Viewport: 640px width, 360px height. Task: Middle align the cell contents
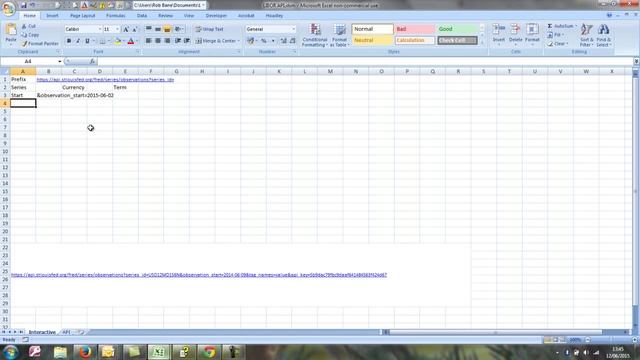point(158,29)
